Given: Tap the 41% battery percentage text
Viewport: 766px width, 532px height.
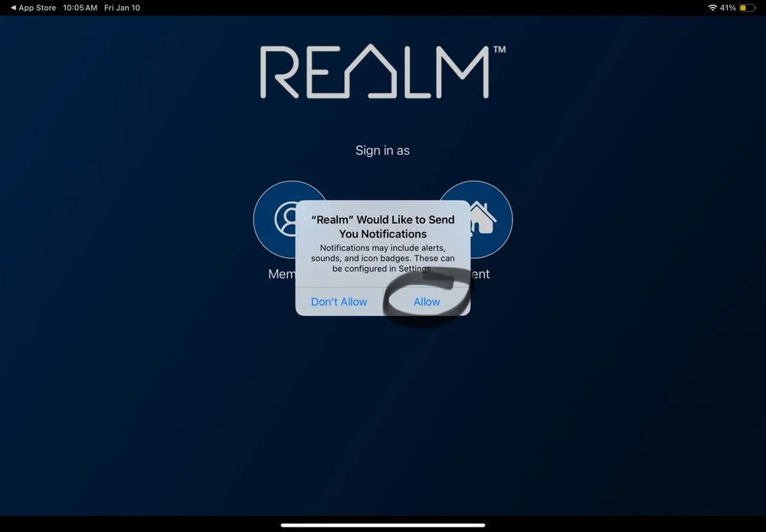Looking at the screenshot, I should click(728, 8).
